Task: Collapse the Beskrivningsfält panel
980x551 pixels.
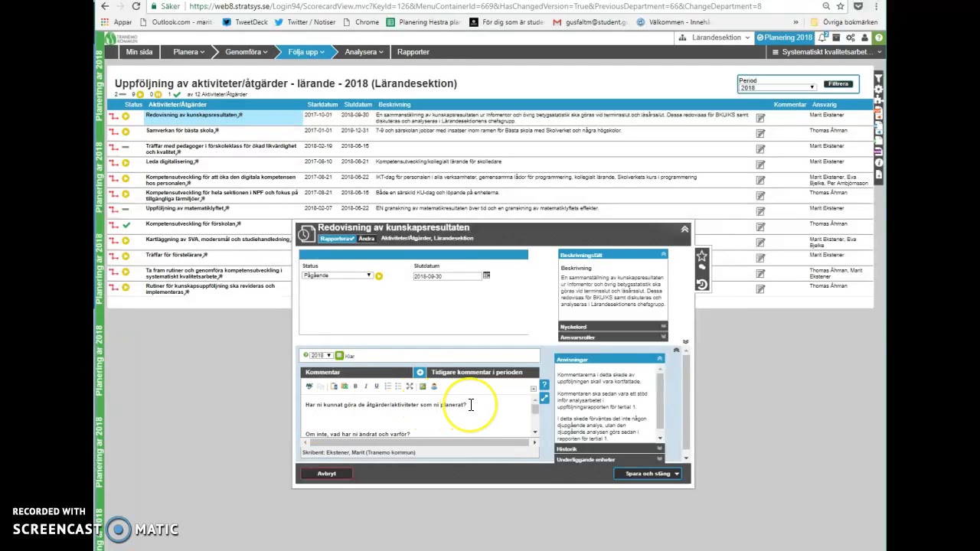Action: (663, 255)
